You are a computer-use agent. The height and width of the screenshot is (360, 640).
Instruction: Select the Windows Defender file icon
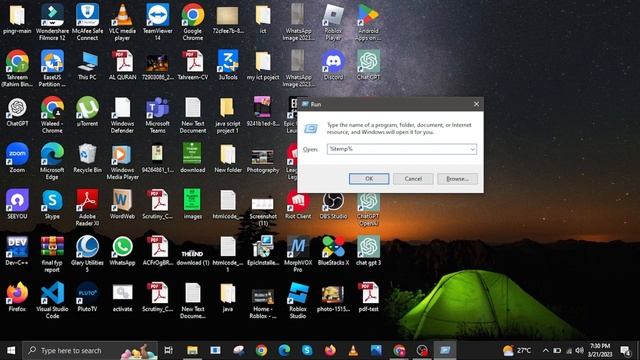122,115
